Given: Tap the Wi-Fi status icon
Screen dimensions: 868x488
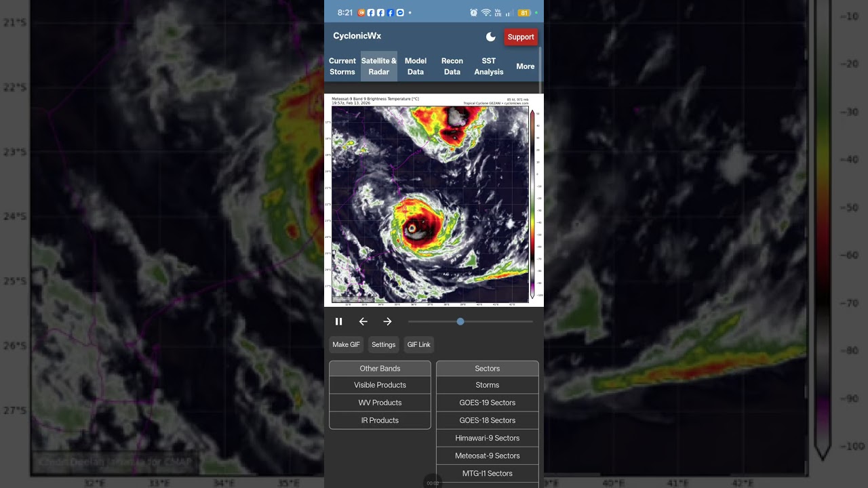Looking at the screenshot, I should pyautogui.click(x=486, y=13).
